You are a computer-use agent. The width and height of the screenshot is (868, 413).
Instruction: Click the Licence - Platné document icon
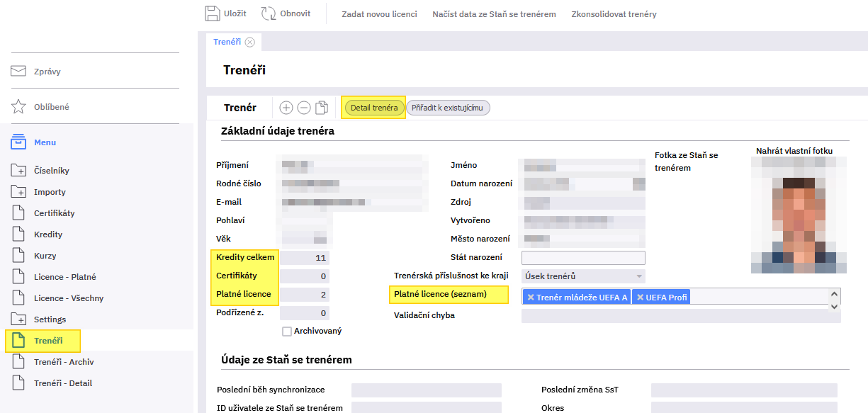click(18, 277)
